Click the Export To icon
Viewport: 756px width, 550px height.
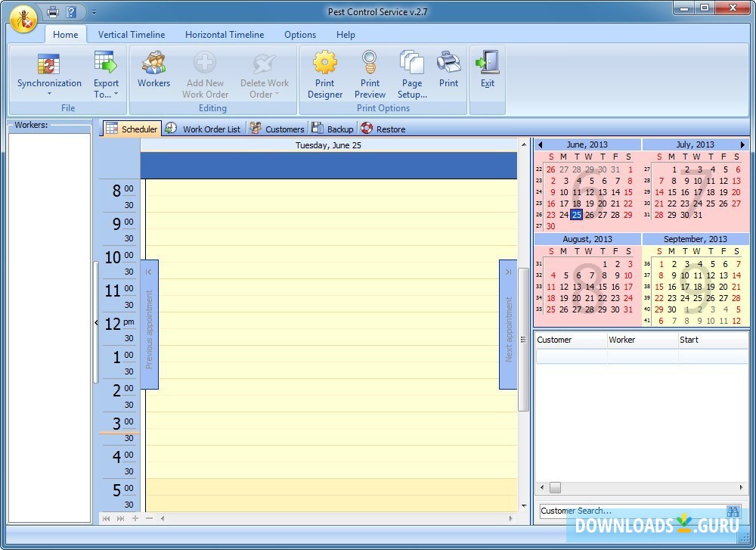coord(106,63)
